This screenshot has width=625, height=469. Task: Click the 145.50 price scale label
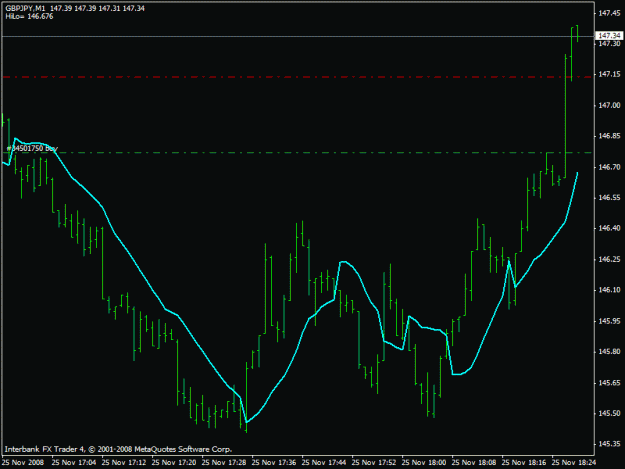point(609,414)
